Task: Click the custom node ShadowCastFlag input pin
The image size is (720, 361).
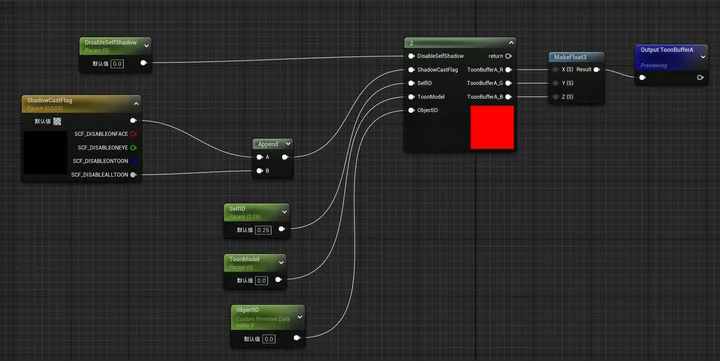Action: point(411,70)
